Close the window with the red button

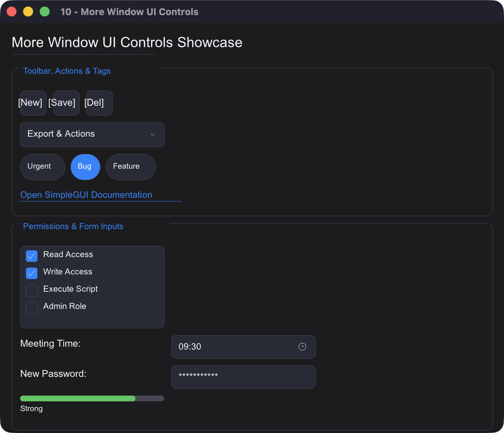tap(12, 12)
